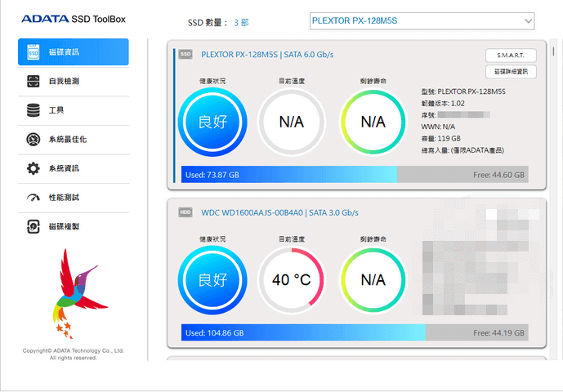Click the WDC remaining life N/A gauge
This screenshot has width=563, height=392.
[373, 279]
